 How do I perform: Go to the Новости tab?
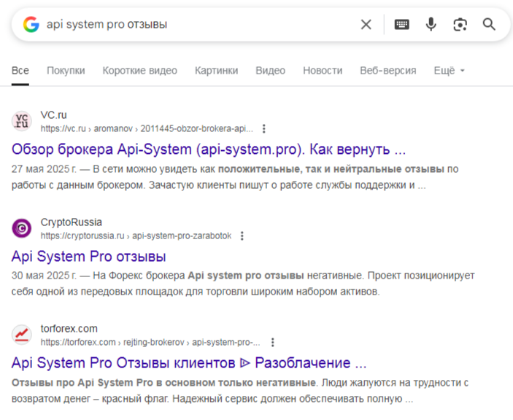pyautogui.click(x=323, y=71)
